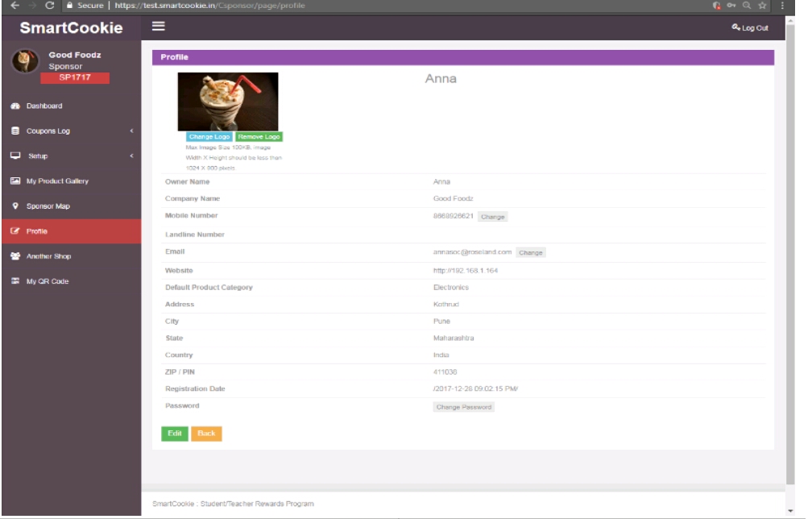Open the Coupons Log menu item
Viewport: 812px width, 519px height.
coord(50,131)
